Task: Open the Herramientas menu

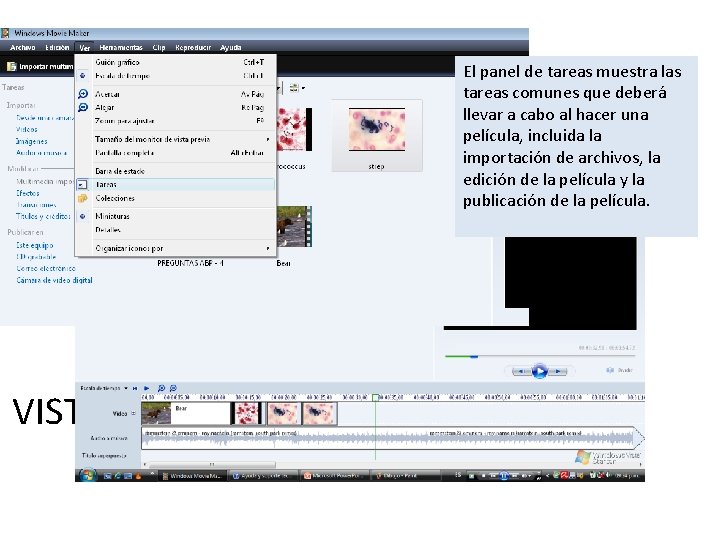Action: (x=121, y=47)
